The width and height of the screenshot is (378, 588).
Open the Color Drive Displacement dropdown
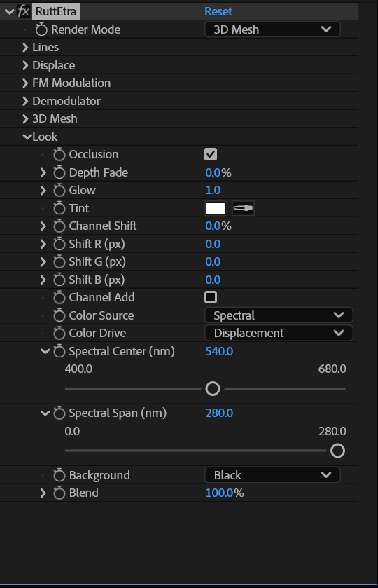(279, 333)
